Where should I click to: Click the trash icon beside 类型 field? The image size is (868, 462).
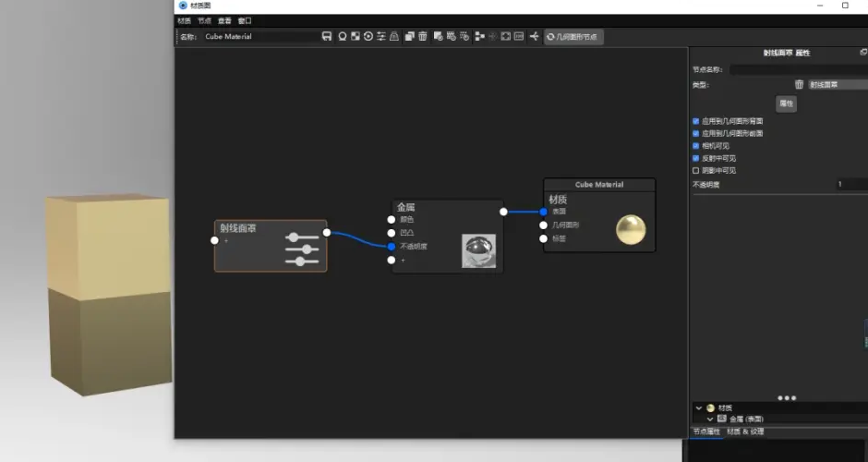point(800,85)
